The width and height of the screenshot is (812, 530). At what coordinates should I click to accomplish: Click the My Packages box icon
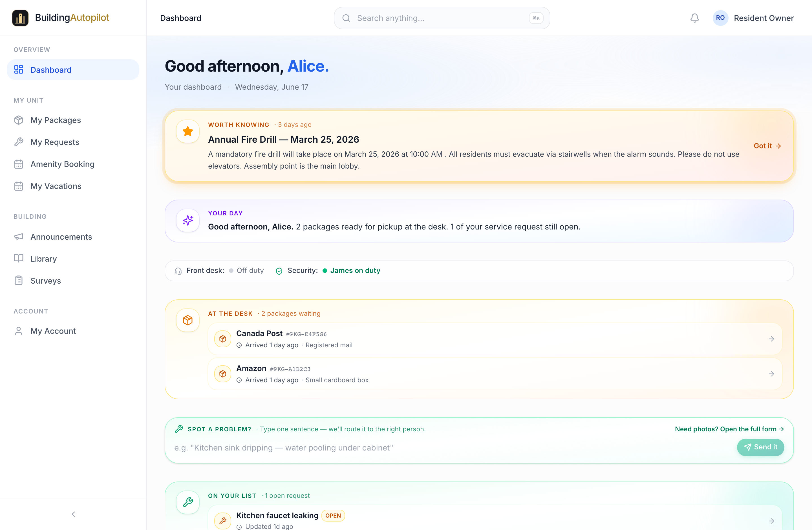18,120
